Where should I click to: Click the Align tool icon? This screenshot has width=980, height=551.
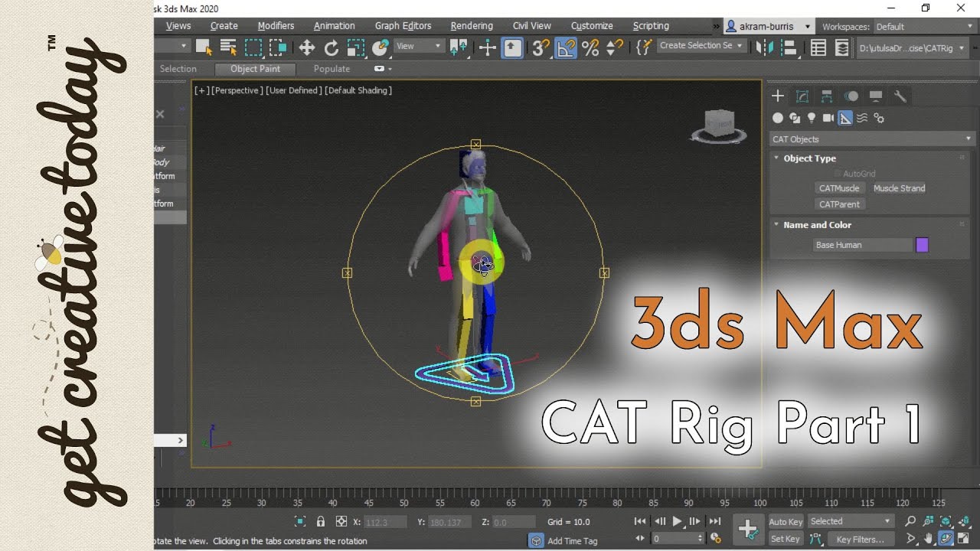(789, 47)
